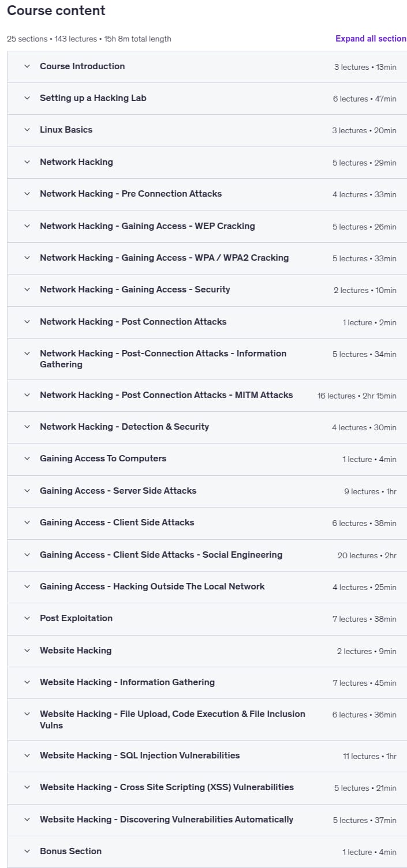Select Cross Site Scripting (XSS) Vulnerabilities title
Screen dimensions: 407x868
coord(167,787)
